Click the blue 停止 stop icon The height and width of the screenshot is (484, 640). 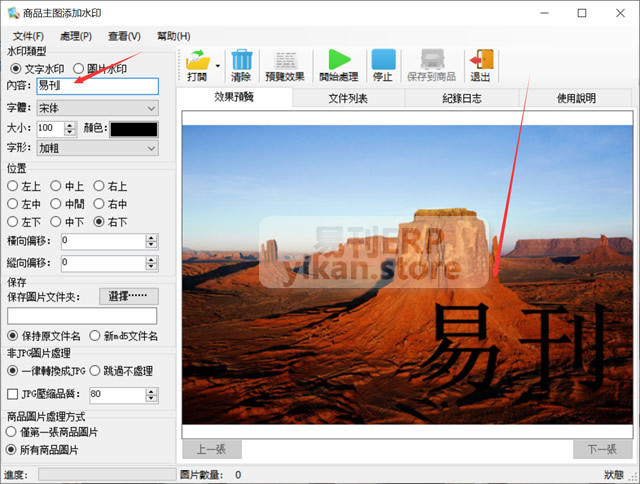point(383,59)
